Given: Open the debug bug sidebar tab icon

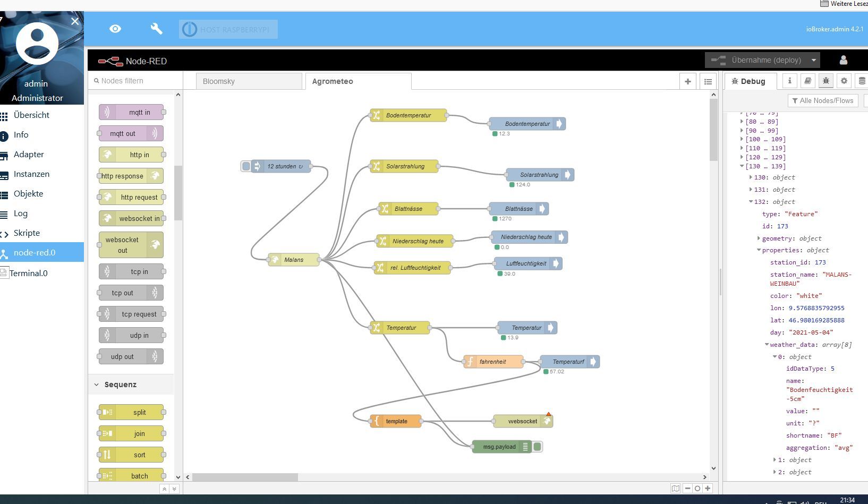Looking at the screenshot, I should click(826, 81).
